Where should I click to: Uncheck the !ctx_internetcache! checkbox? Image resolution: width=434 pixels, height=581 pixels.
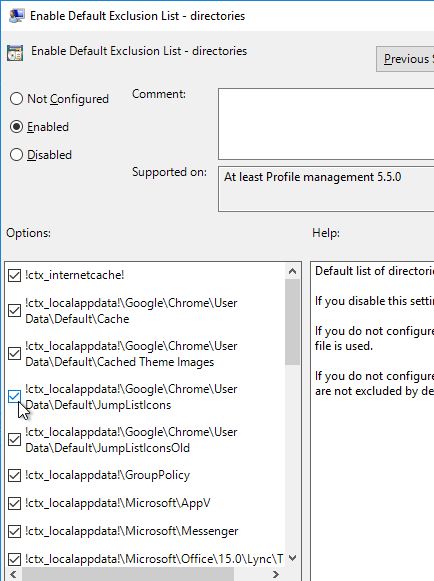(x=14, y=275)
